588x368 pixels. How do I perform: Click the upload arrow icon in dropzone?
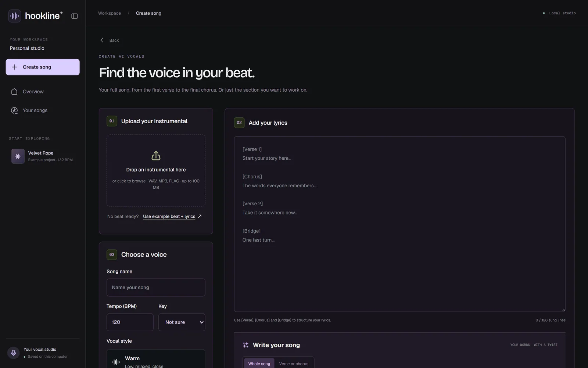pyautogui.click(x=156, y=155)
